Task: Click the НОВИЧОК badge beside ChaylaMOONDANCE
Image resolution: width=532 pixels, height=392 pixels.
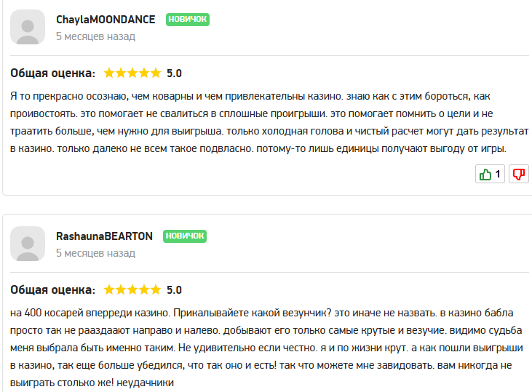Action: click(x=188, y=20)
